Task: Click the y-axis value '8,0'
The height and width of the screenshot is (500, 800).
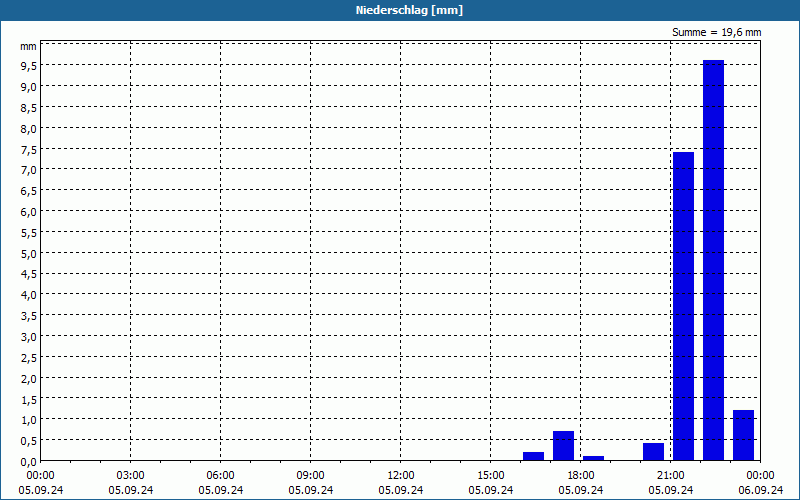Action: pyautogui.click(x=29, y=129)
